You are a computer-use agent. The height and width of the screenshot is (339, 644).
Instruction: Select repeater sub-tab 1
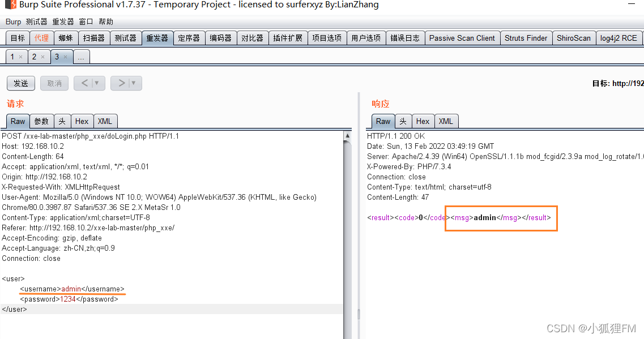pos(12,57)
